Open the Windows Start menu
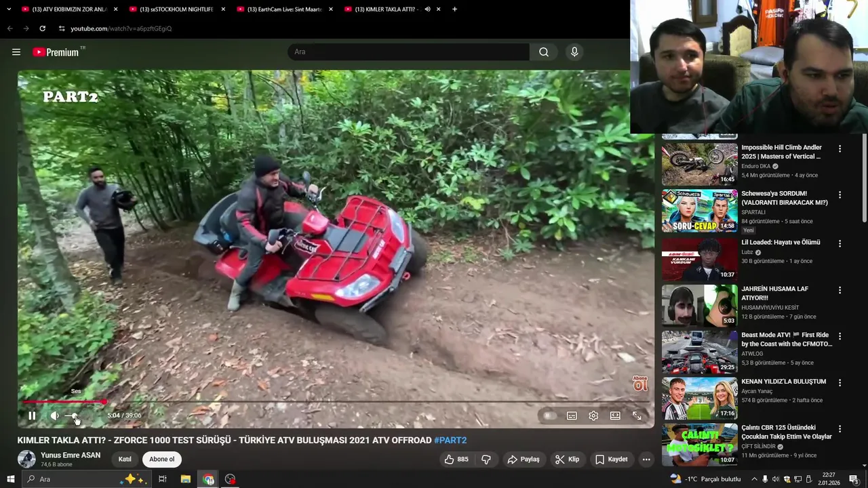The image size is (868, 488). coord(11,479)
